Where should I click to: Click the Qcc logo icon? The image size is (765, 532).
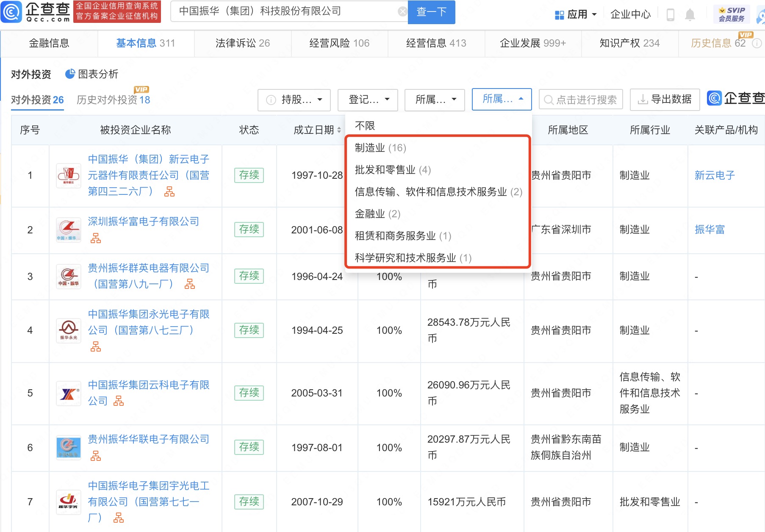click(11, 12)
